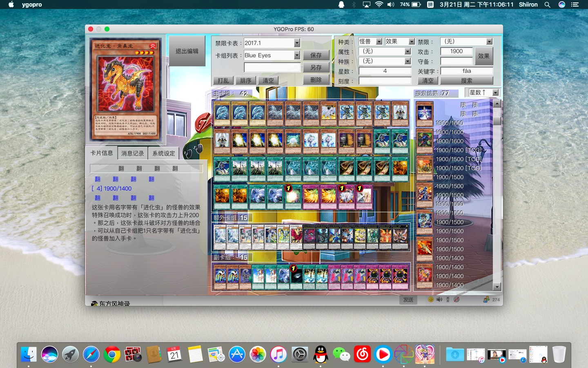The width and height of the screenshot is (588, 368).
Task: Open the QQ penguin app in the dock
Action: point(321,354)
